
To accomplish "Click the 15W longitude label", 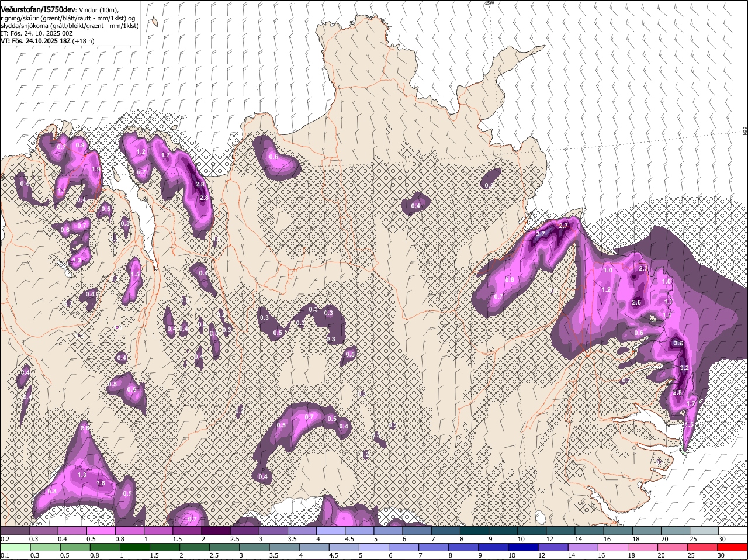I will pos(489,4).
